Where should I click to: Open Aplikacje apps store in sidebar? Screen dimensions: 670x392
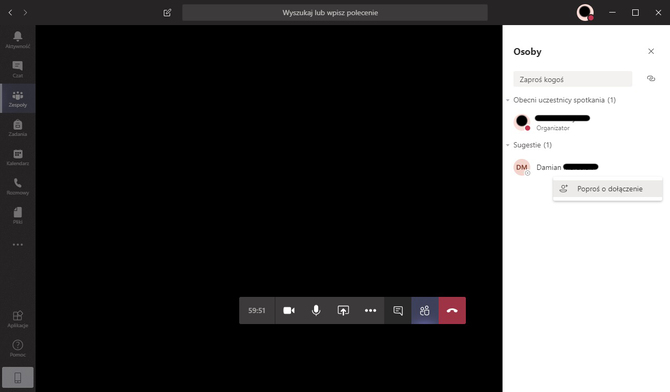[18, 319]
